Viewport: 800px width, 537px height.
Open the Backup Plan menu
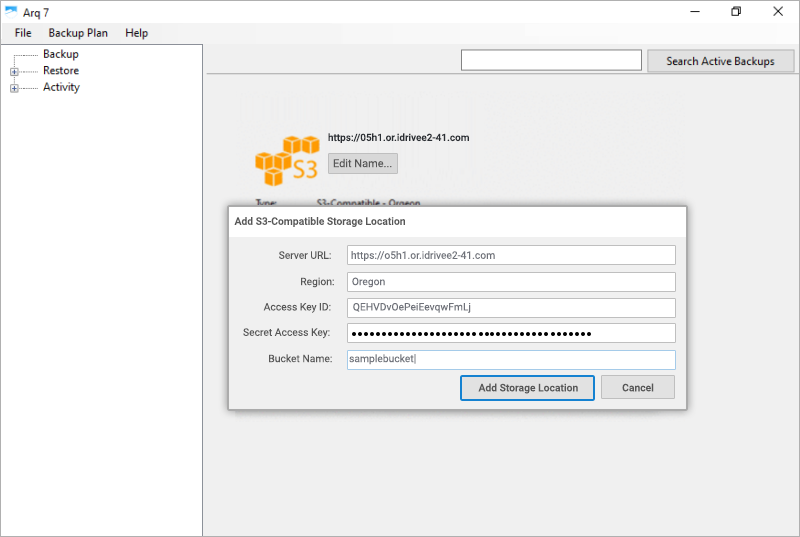coord(78,33)
